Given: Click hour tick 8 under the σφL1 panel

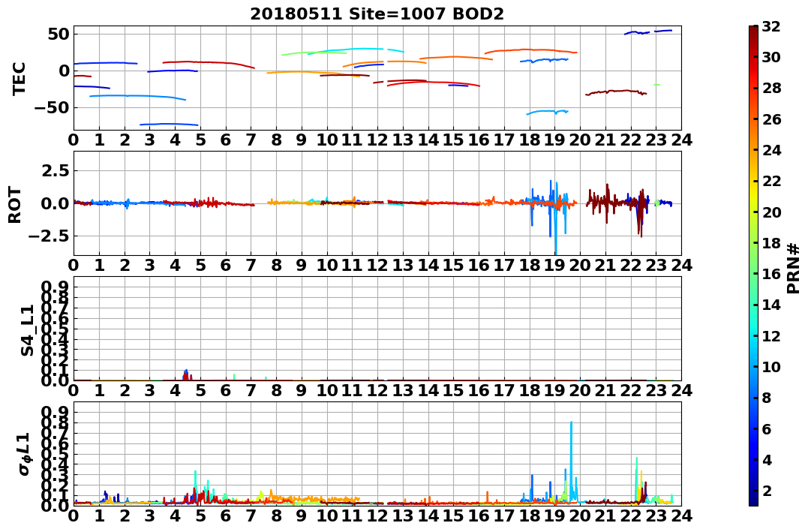Looking at the screenshot, I should coord(276,515).
